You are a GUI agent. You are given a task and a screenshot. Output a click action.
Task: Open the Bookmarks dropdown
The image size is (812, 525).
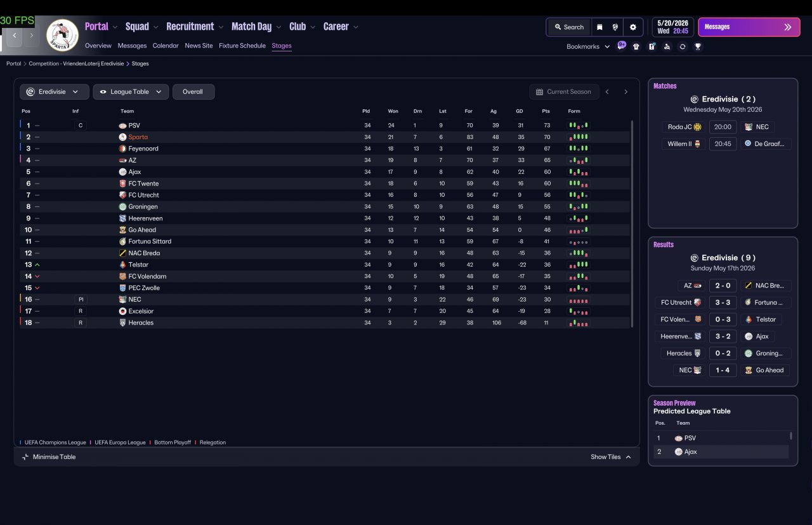tap(588, 46)
